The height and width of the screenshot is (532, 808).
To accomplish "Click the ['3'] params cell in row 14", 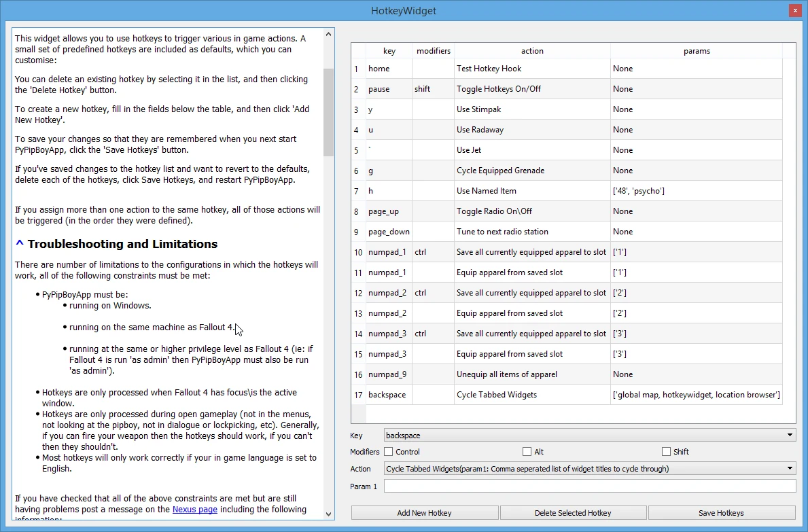I will 696,334.
